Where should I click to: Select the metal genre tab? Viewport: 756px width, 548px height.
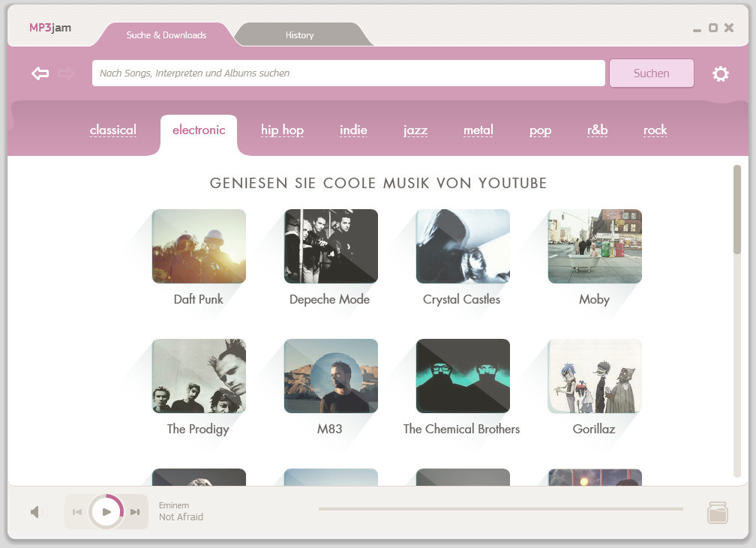(478, 130)
